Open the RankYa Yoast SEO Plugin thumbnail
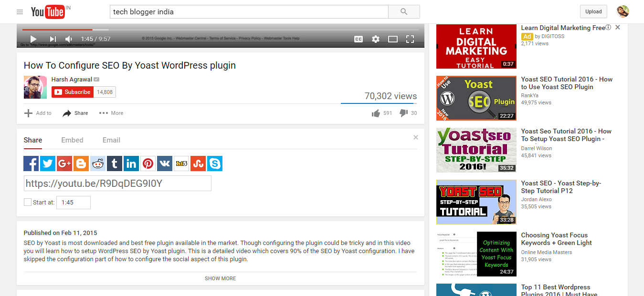This screenshot has width=644, height=296. [476, 98]
